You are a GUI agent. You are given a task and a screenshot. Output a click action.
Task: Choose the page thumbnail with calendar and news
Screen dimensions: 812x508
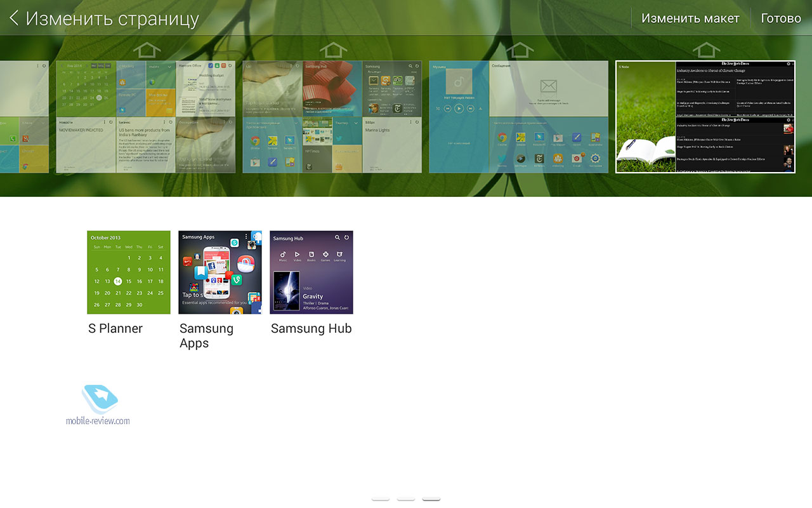tap(146, 117)
